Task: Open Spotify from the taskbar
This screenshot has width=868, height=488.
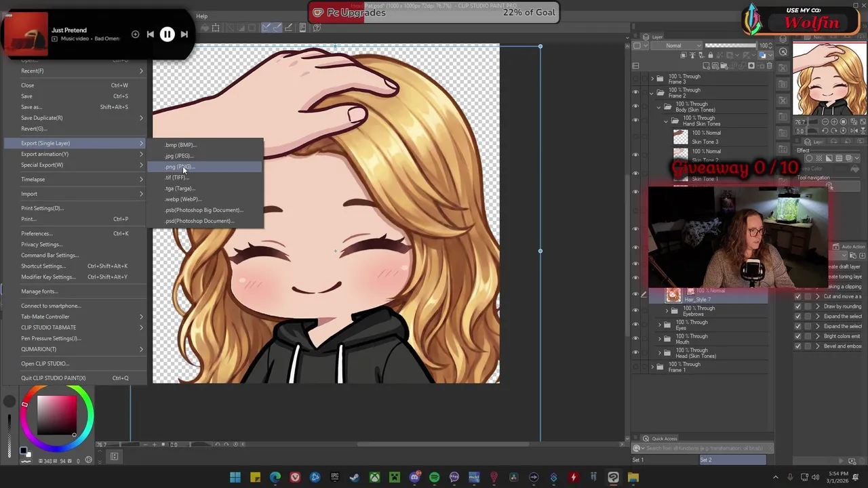Action: coord(435,478)
